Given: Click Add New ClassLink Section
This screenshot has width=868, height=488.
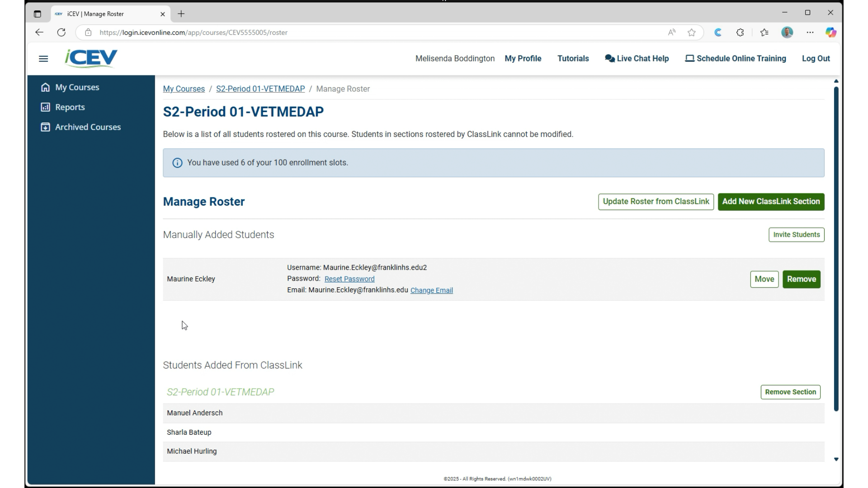Looking at the screenshot, I should click(771, 202).
